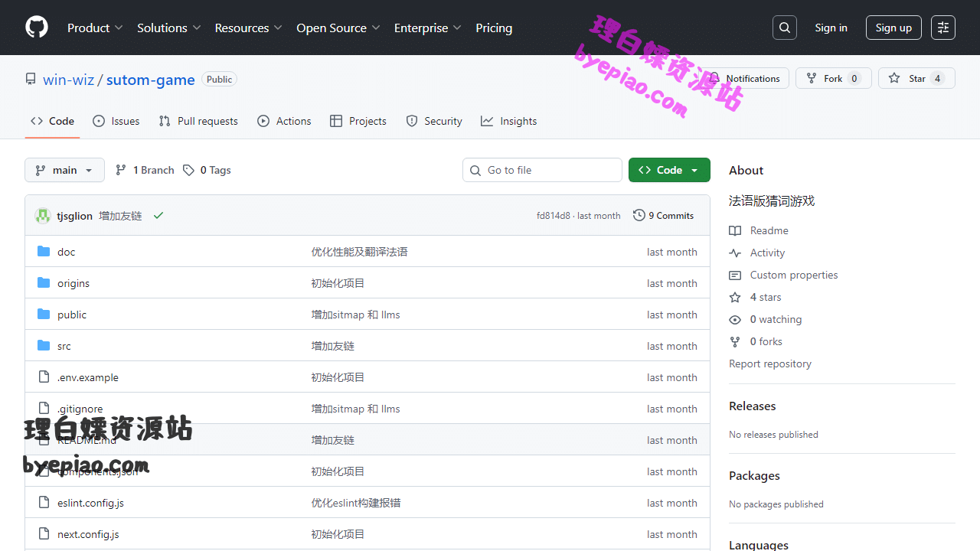The image size is (980, 551).
Task: Click the eslint.config.js file icon
Action: point(44,503)
